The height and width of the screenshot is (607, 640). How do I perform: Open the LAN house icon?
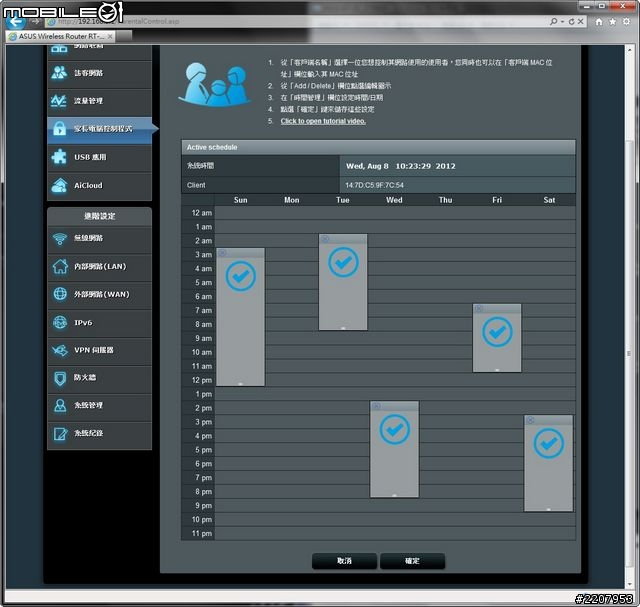(61, 267)
